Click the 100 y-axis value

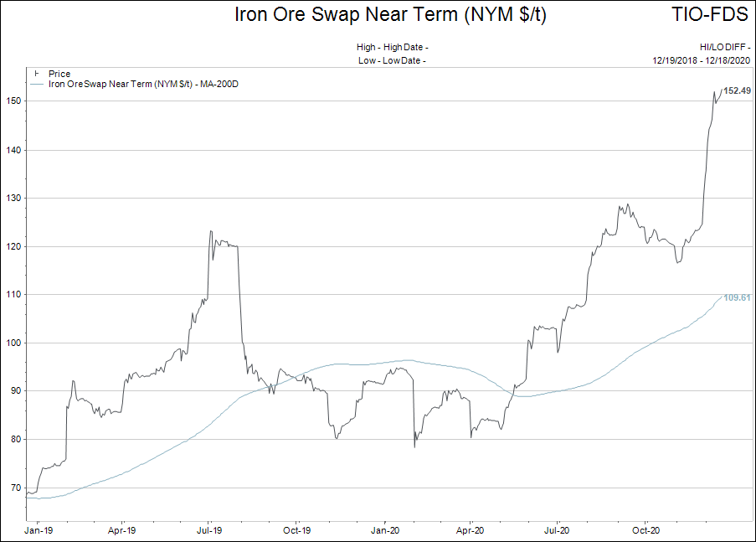coord(13,343)
